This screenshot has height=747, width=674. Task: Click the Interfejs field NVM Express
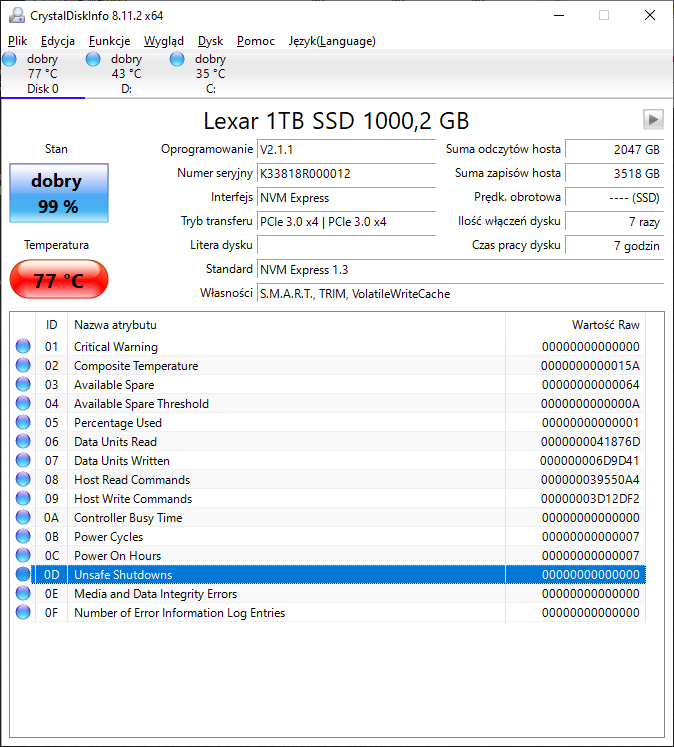(x=346, y=198)
